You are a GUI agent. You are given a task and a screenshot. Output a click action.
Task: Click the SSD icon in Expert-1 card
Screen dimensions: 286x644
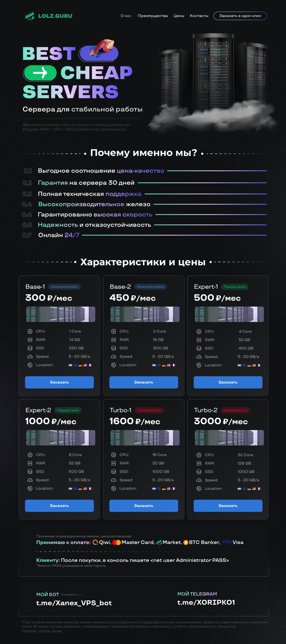(199, 348)
